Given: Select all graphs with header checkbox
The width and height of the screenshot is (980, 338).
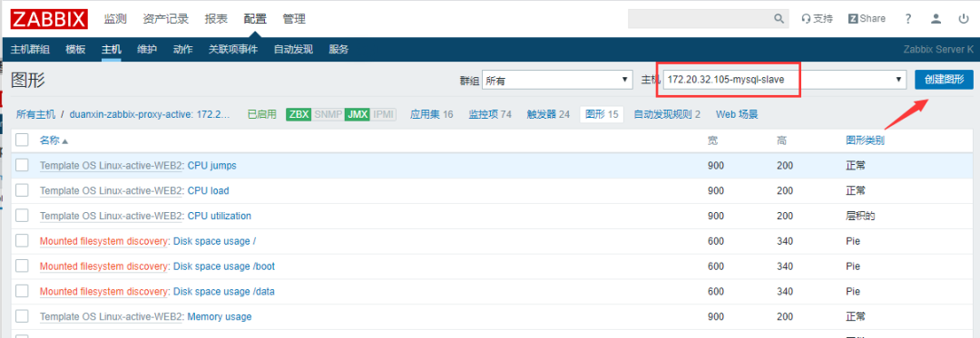Looking at the screenshot, I should point(23,140).
